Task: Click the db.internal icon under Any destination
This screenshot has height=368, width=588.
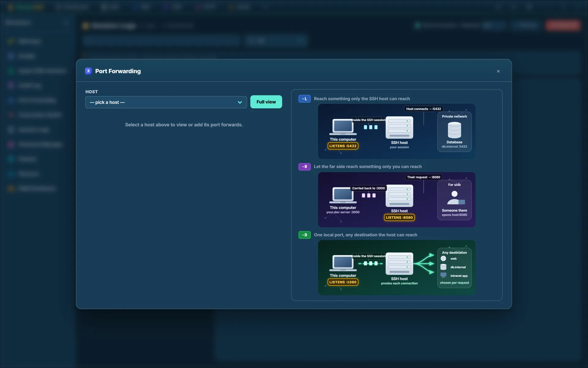Action: click(443, 267)
